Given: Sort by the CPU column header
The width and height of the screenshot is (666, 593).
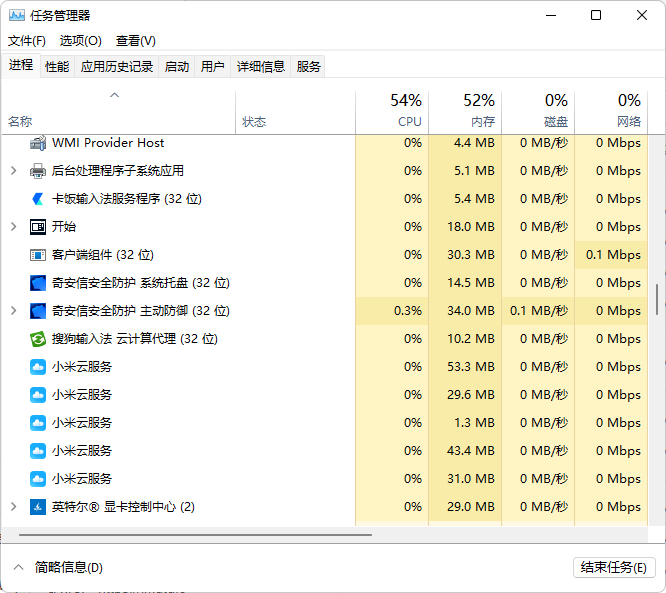Looking at the screenshot, I should point(392,112).
